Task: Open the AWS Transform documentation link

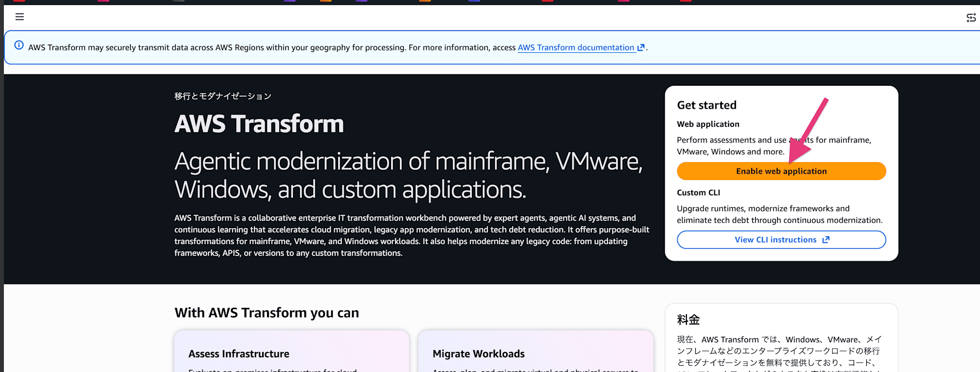Action: pyautogui.click(x=576, y=47)
